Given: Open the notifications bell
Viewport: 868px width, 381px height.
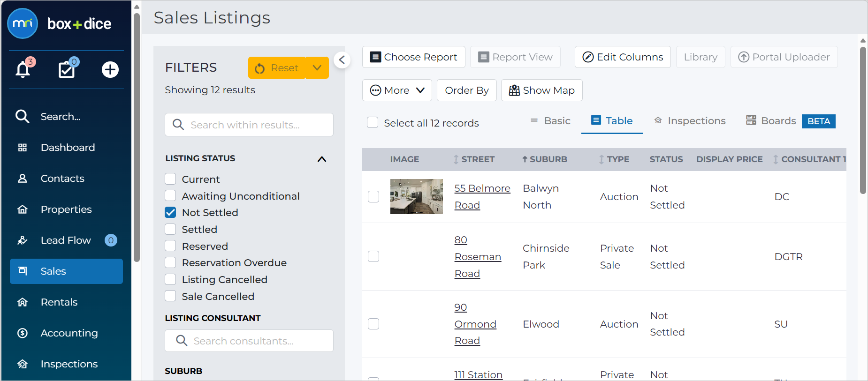Looking at the screenshot, I should click(23, 69).
